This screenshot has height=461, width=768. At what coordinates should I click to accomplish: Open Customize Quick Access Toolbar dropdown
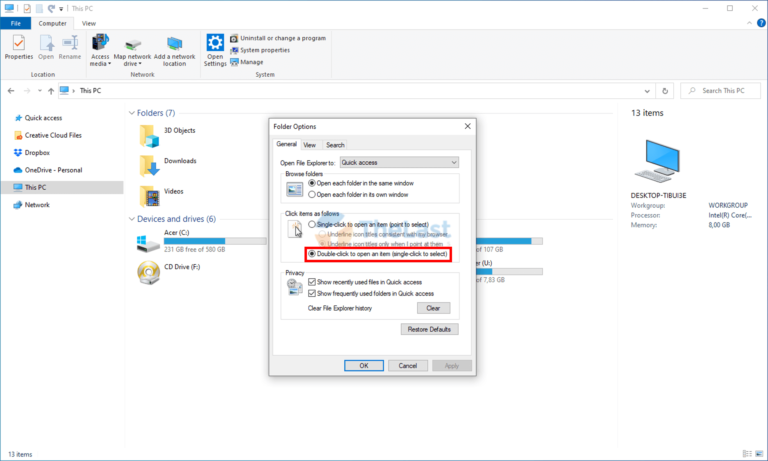[x=61, y=9]
